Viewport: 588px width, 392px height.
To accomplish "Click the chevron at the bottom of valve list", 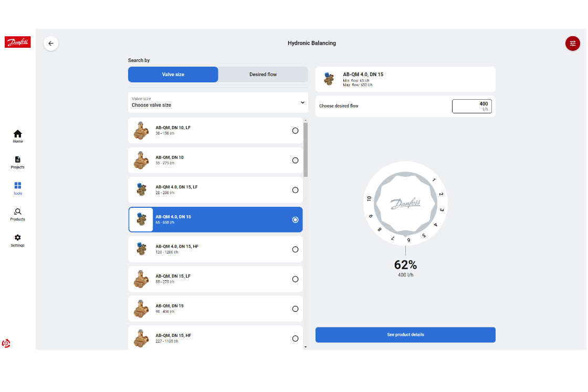I will [305, 347].
